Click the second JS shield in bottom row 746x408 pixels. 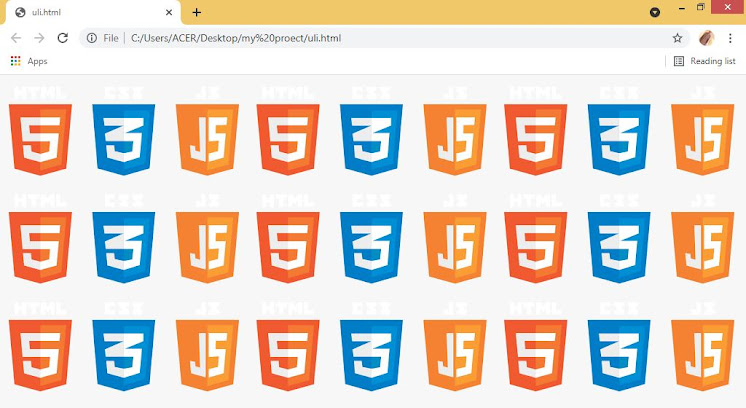pyautogui.click(x=455, y=355)
